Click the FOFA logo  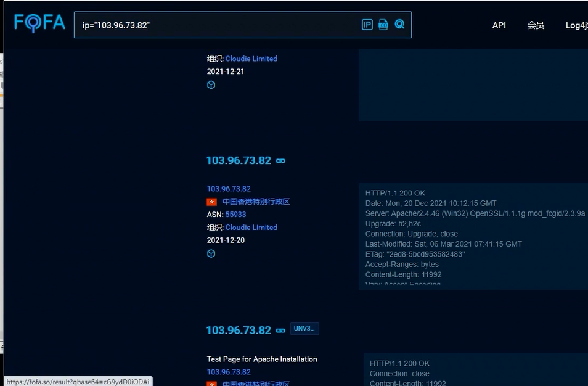[x=39, y=23]
